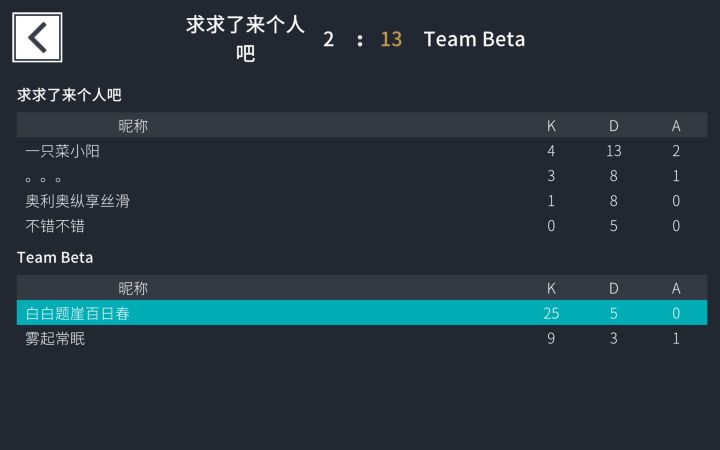
Task: Click the Team Beta section label
Action: [55, 258]
